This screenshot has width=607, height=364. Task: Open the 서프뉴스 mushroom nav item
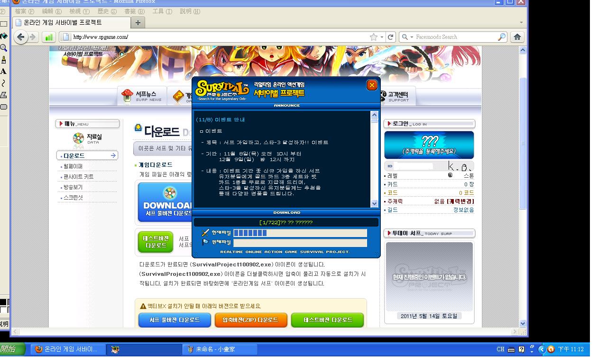tap(142, 96)
